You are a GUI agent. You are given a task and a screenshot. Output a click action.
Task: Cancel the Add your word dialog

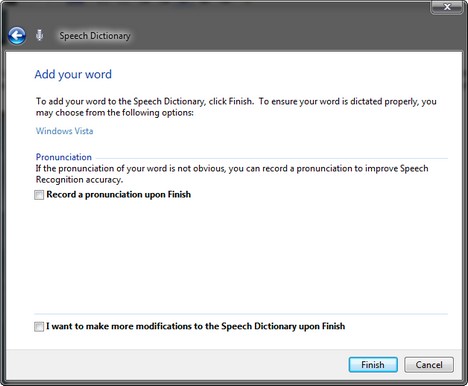click(x=429, y=365)
